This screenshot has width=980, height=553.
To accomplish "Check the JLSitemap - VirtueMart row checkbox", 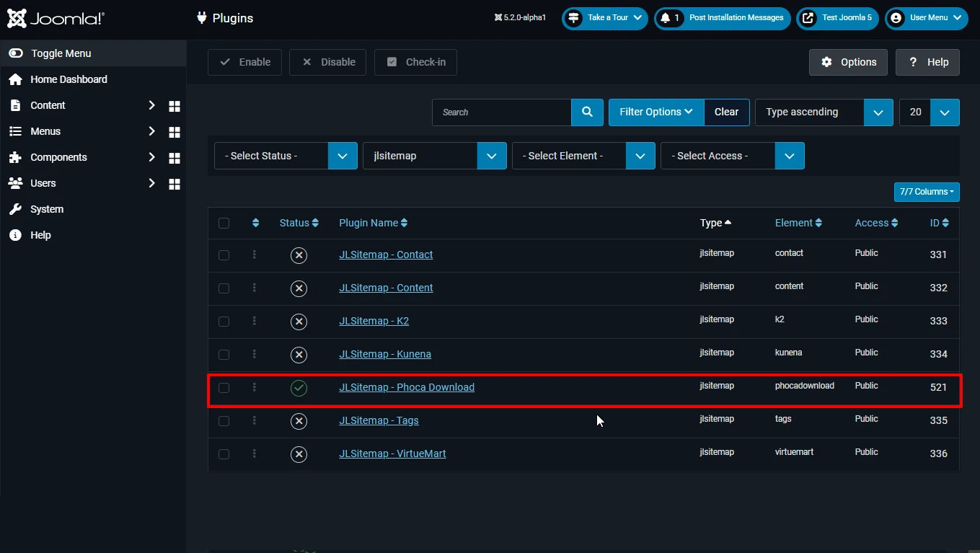I will pos(224,454).
